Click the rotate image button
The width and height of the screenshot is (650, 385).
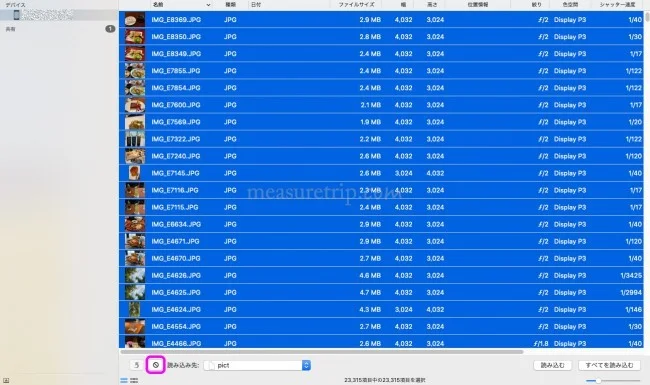pos(136,365)
